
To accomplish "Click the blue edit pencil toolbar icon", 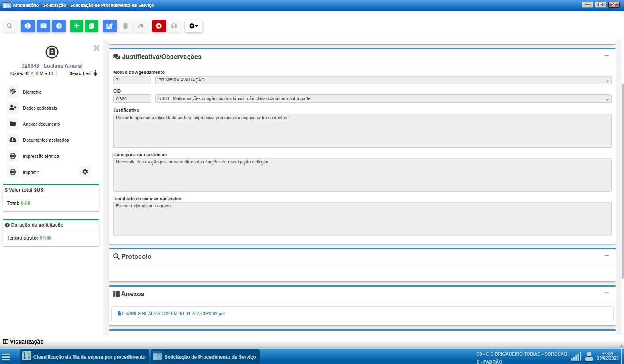I will click(110, 26).
